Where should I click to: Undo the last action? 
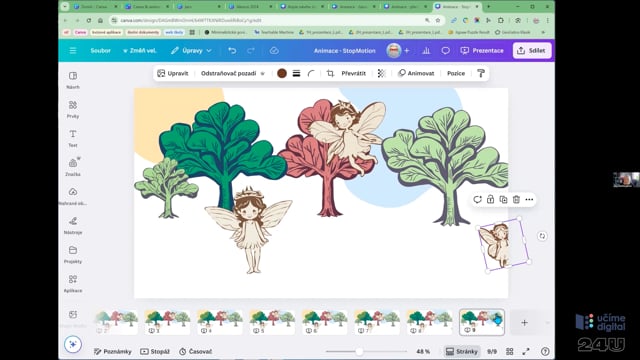click(232, 51)
